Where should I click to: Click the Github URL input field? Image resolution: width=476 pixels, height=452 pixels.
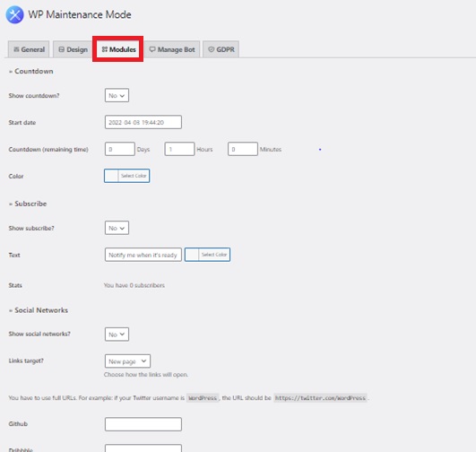click(143, 424)
